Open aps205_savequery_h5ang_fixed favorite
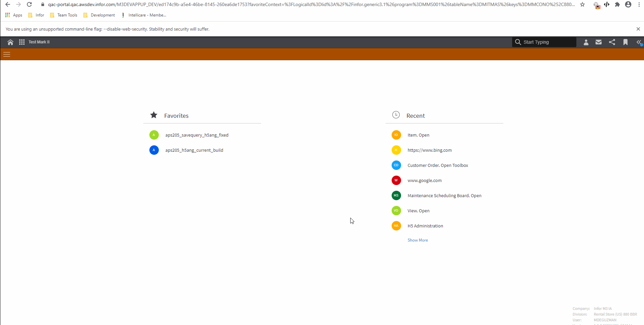 196,135
